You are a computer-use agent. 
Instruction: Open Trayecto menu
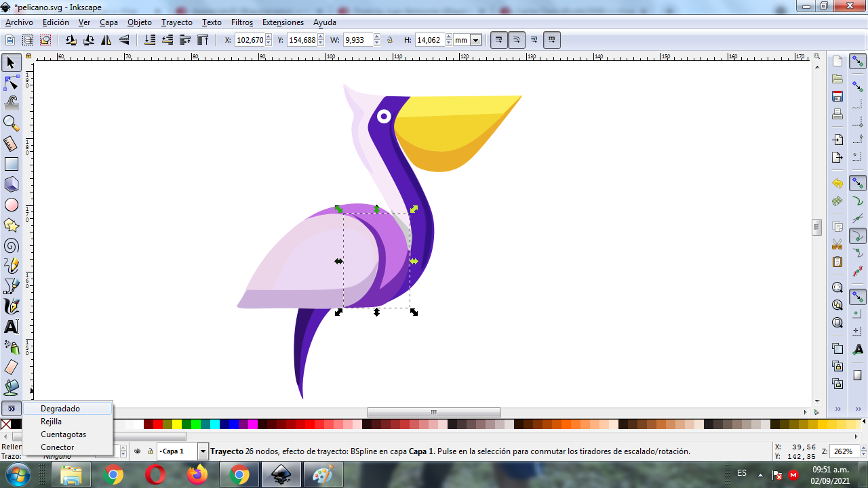(x=176, y=22)
